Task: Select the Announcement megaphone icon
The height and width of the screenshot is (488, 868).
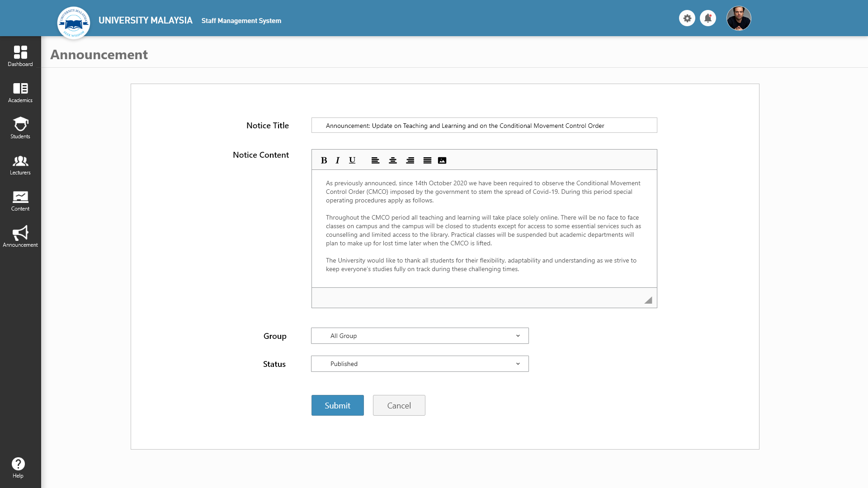Action: pos(20,233)
